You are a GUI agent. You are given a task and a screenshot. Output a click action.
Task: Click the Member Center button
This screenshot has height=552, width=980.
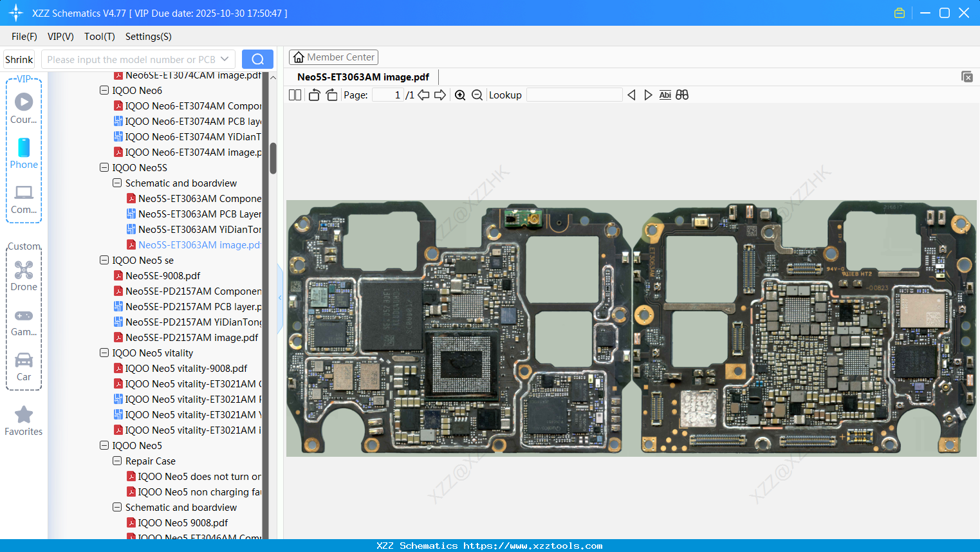point(333,57)
